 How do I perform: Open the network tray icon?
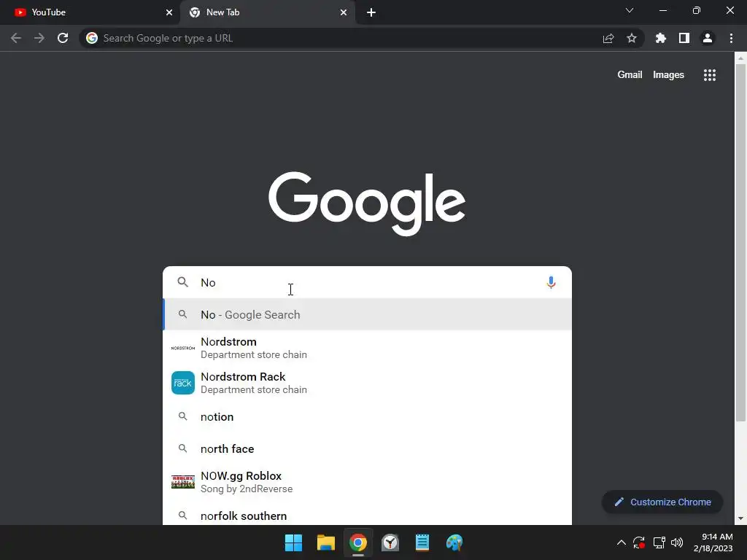click(659, 542)
